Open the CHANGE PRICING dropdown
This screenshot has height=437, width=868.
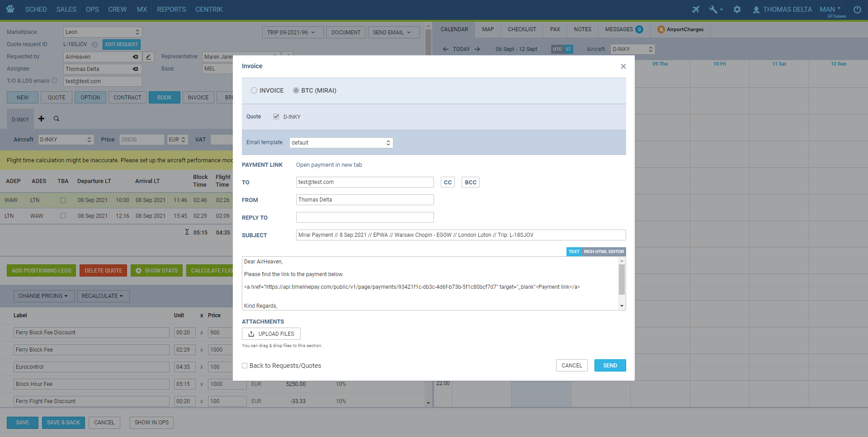[43, 296]
